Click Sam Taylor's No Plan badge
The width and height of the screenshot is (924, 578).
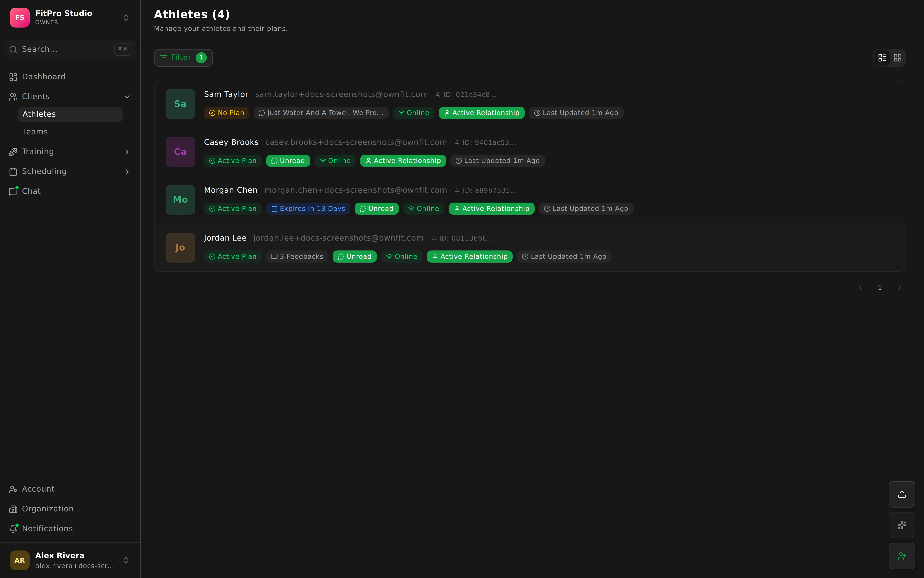227,113
